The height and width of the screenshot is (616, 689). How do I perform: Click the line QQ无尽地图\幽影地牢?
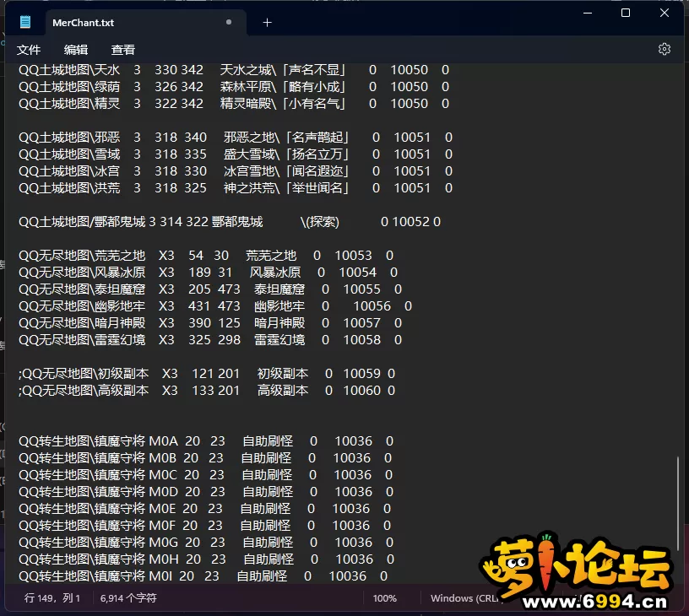(215, 306)
